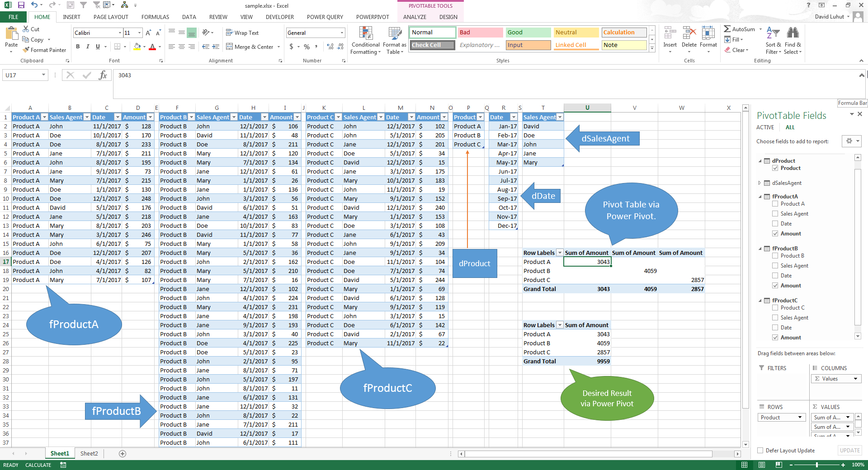Click the Insert Function fx icon

click(103, 75)
